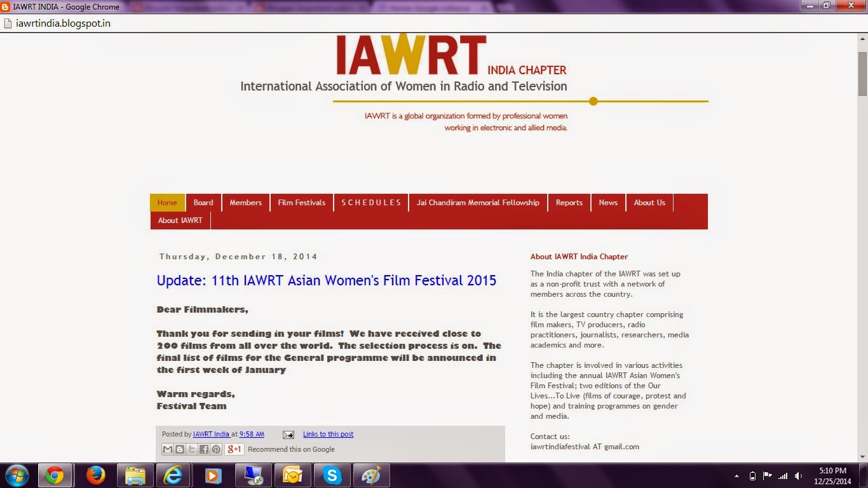Image resolution: width=868 pixels, height=488 pixels.
Task: Click the network signal tray icon
Action: 783,476
